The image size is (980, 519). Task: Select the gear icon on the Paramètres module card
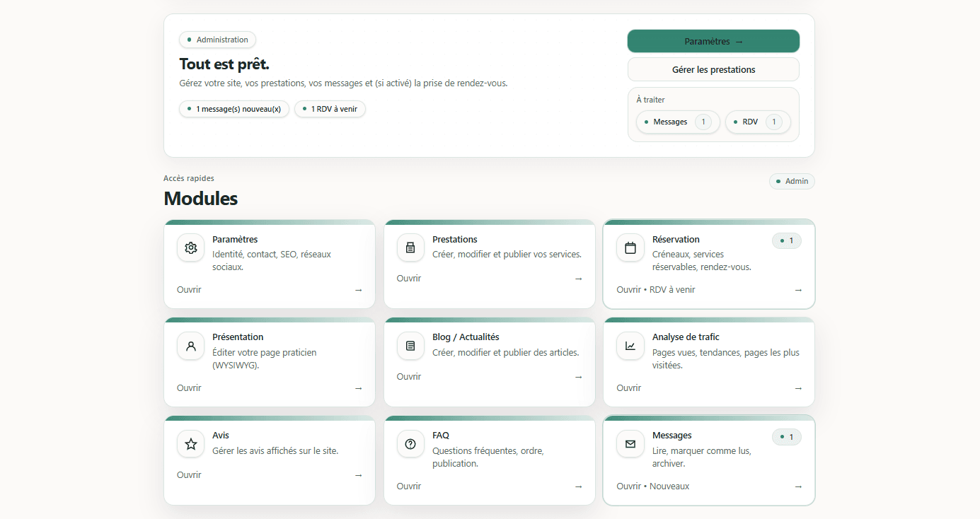click(190, 247)
